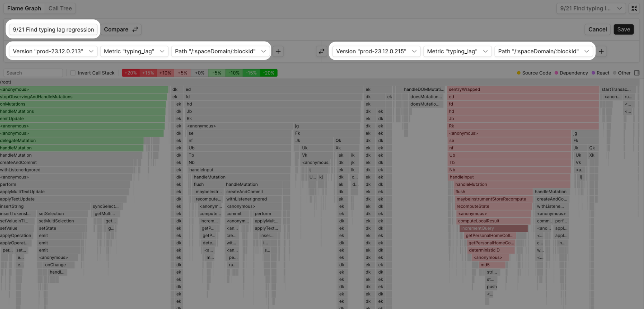Open the "9/21 Find typing l..." saved view dropdown

pos(591,8)
